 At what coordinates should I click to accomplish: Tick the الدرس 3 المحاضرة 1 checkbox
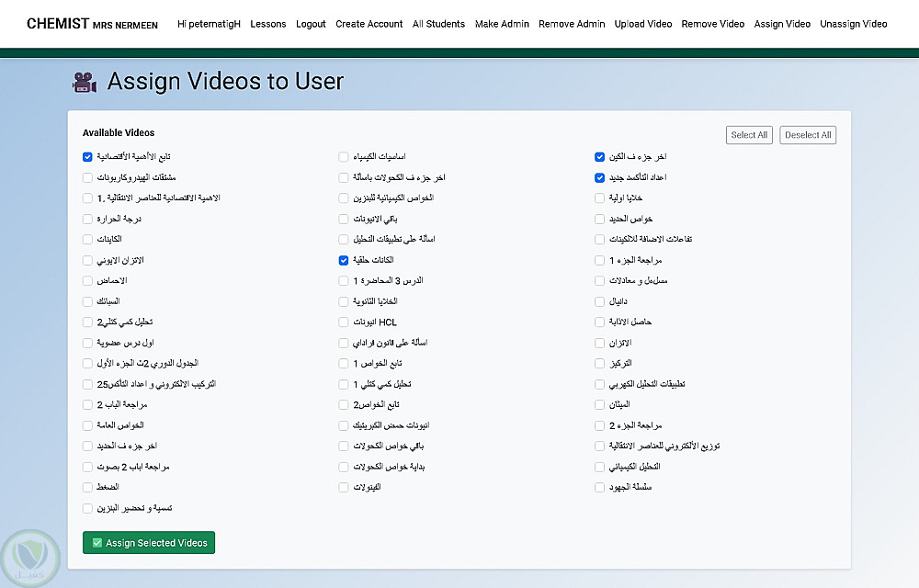[x=344, y=280]
